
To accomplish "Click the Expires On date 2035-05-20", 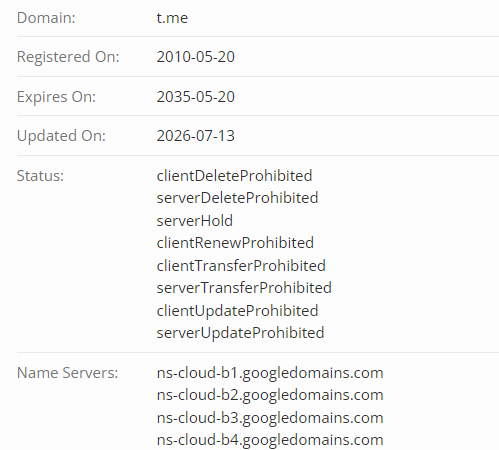I will click(196, 97).
